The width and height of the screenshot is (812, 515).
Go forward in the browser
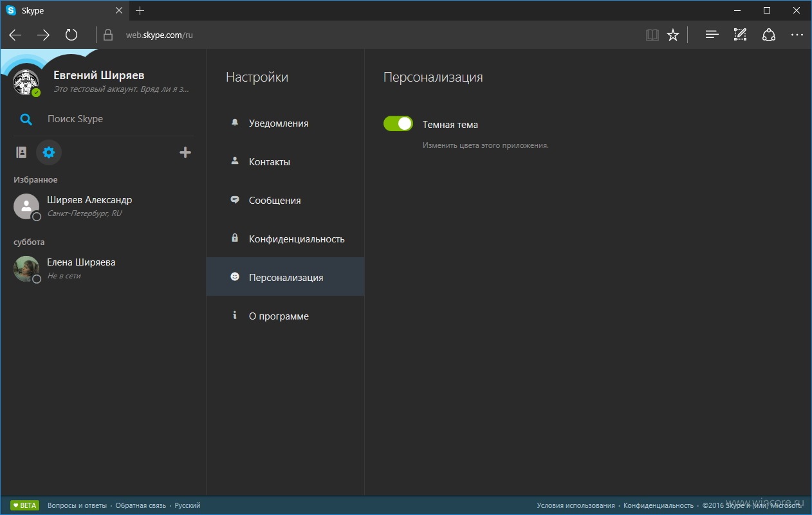(x=43, y=35)
